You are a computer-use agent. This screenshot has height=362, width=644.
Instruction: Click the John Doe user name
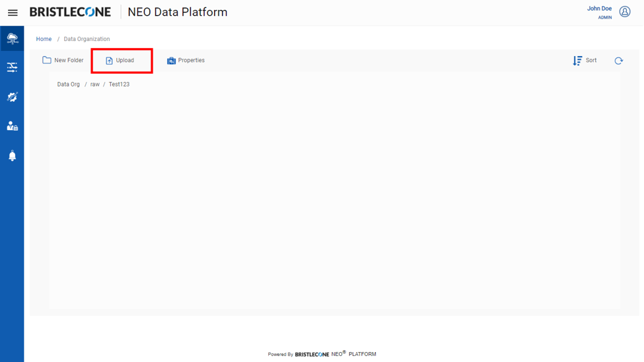click(x=599, y=8)
